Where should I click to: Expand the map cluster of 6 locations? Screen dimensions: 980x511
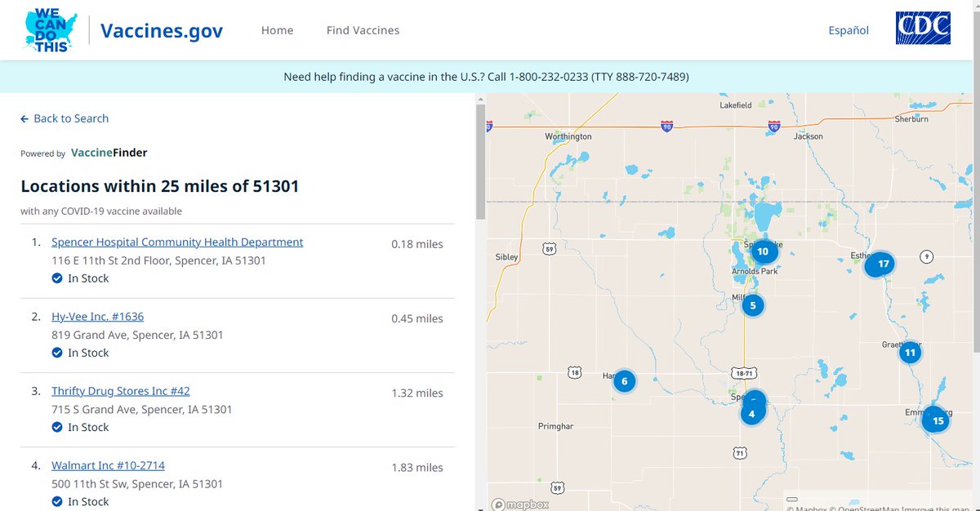625,380
